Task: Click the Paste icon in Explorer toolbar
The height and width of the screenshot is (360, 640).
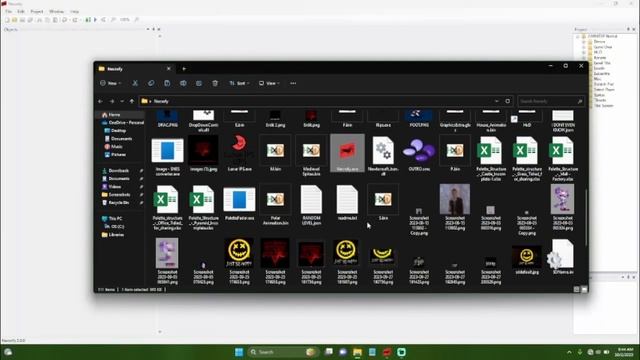Action: [x=167, y=83]
